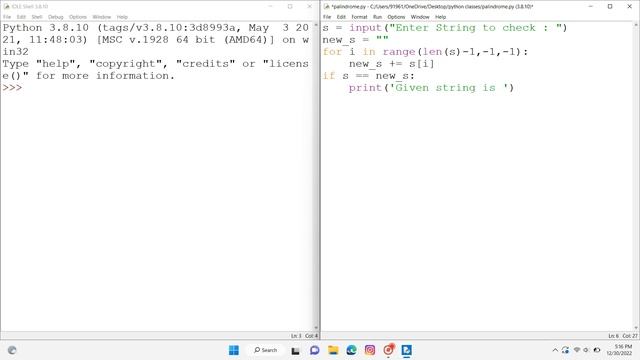Minimize the palindrome.py editor window
640x360 pixels.
pyautogui.click(x=590, y=7)
